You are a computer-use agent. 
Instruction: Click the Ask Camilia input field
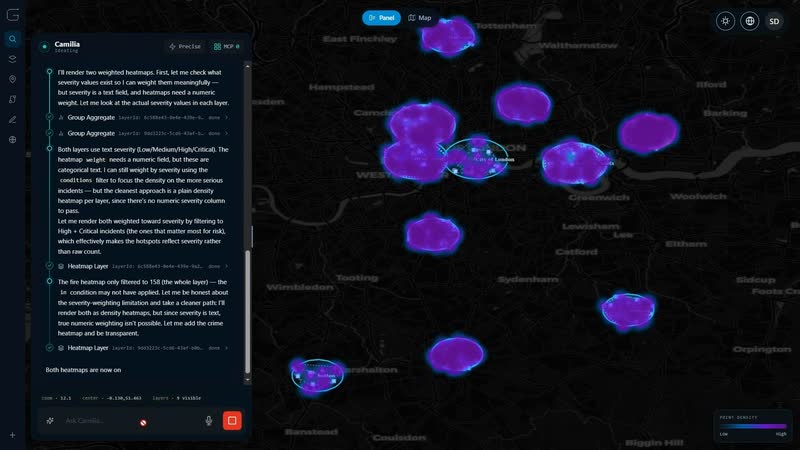(130, 421)
